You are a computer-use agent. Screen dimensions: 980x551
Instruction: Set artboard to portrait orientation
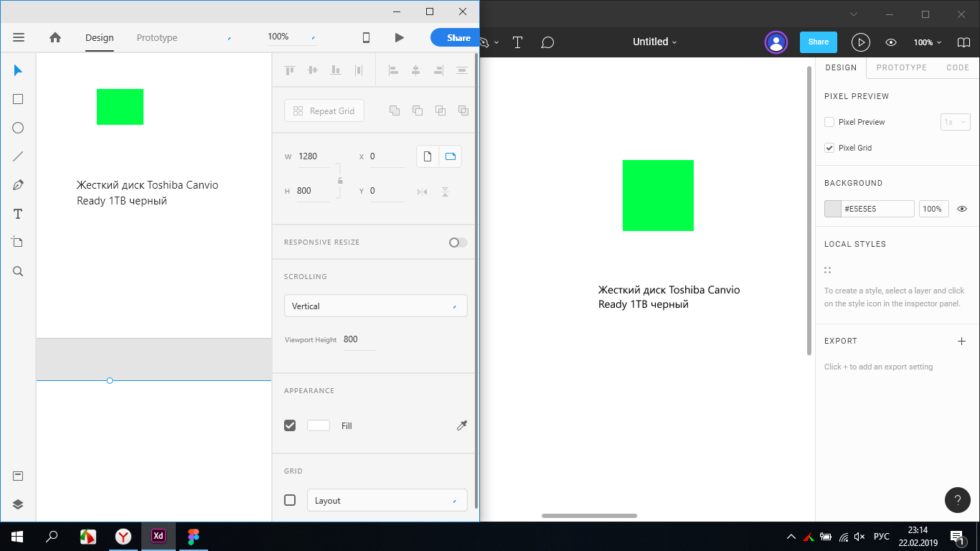pos(428,156)
